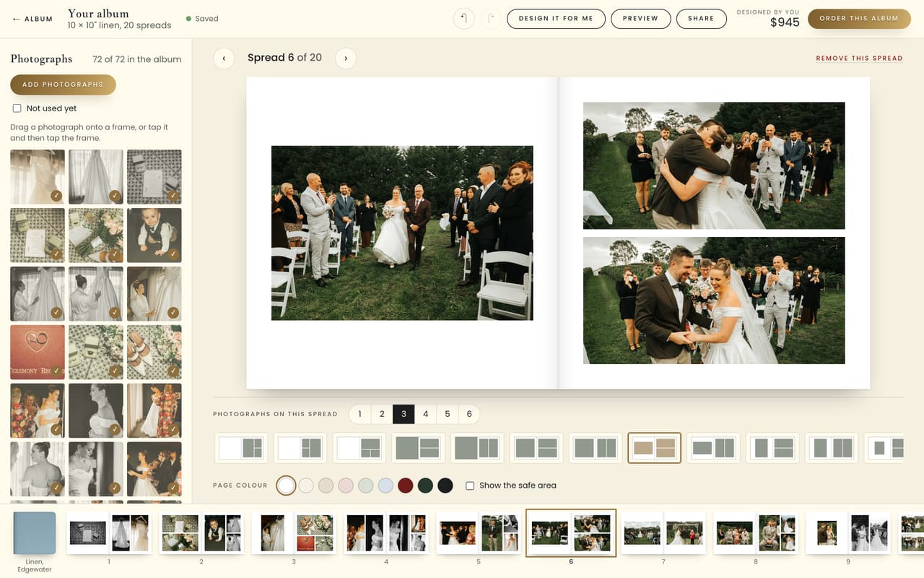This screenshot has height=578, width=924.
Task: Click the 'Saved' status indicator
Action: 202,19
